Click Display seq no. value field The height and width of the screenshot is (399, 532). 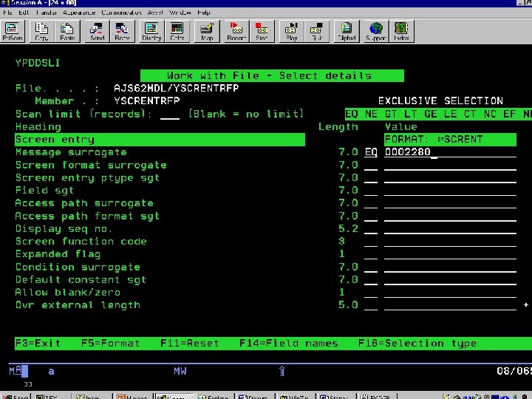[x=450, y=228]
